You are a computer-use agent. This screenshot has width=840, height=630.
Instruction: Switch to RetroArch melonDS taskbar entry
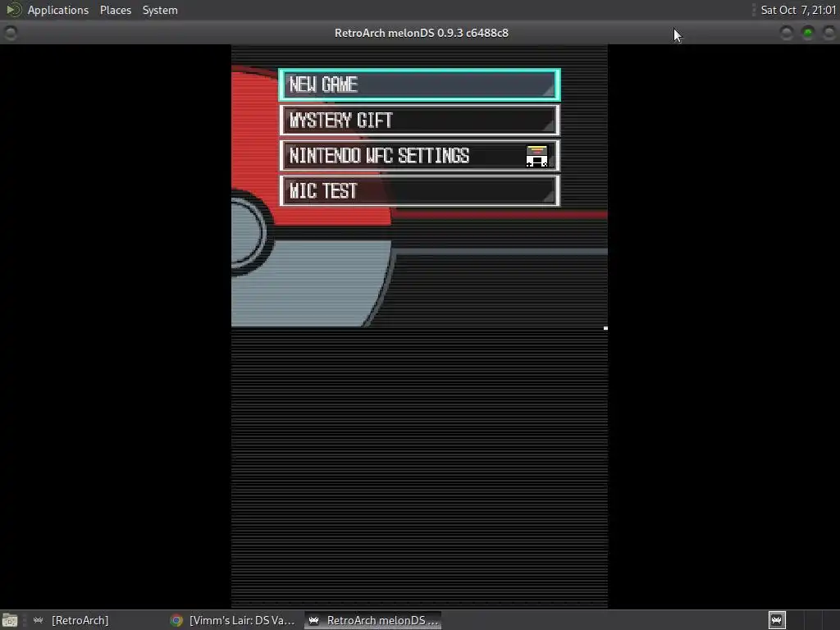373,620
